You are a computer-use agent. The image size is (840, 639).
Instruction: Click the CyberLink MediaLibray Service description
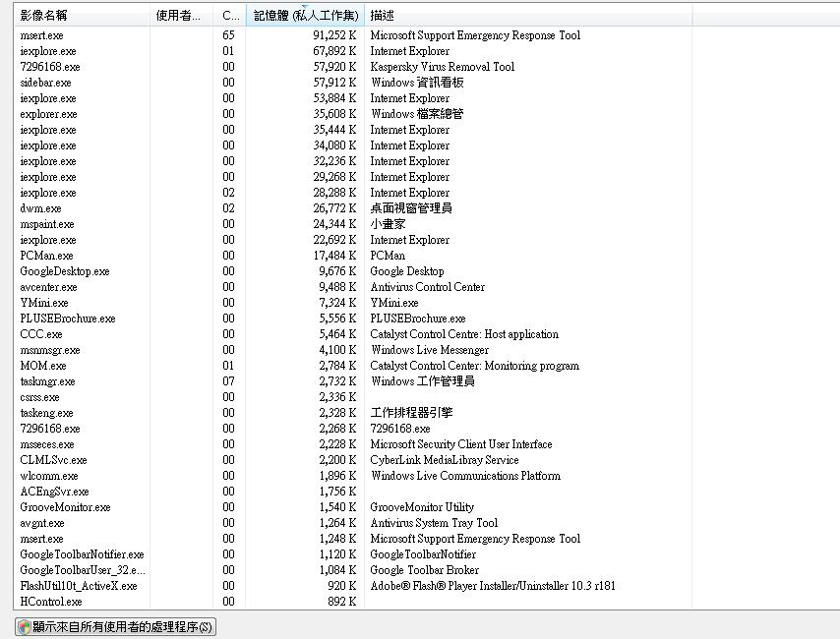tap(445, 459)
